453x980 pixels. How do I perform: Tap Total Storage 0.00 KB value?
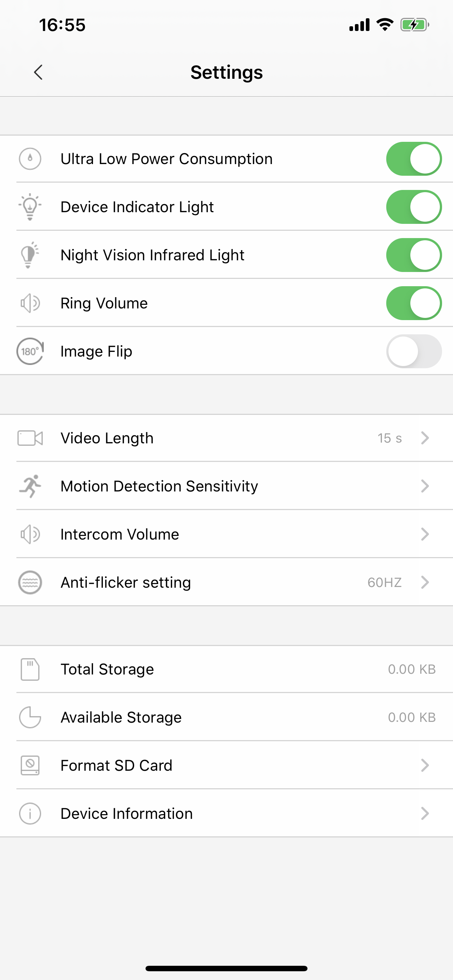(x=411, y=669)
